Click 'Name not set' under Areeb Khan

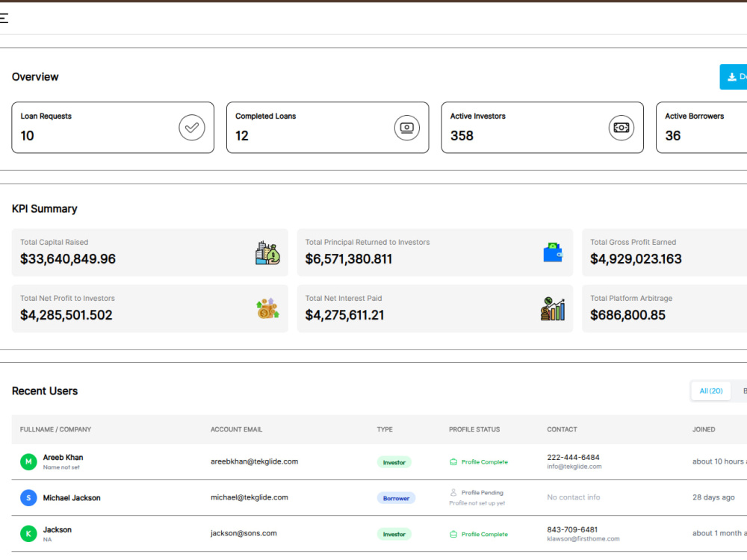coord(61,467)
